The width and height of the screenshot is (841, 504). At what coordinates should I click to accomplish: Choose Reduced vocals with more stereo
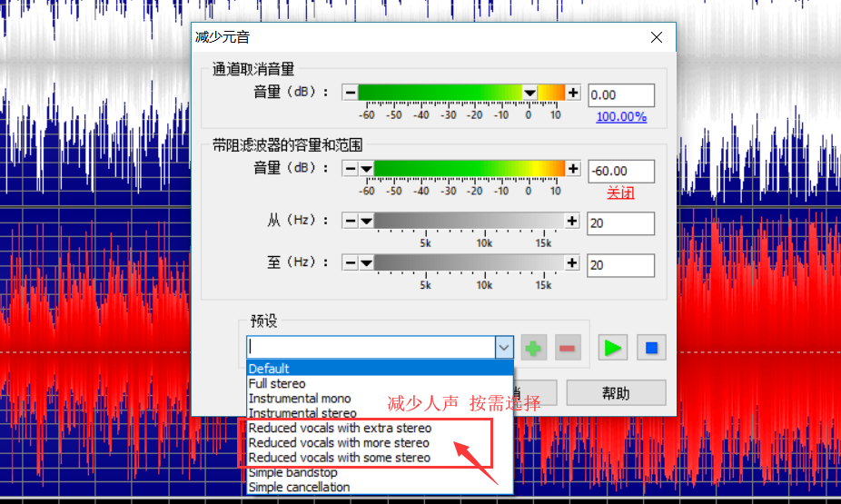339,443
